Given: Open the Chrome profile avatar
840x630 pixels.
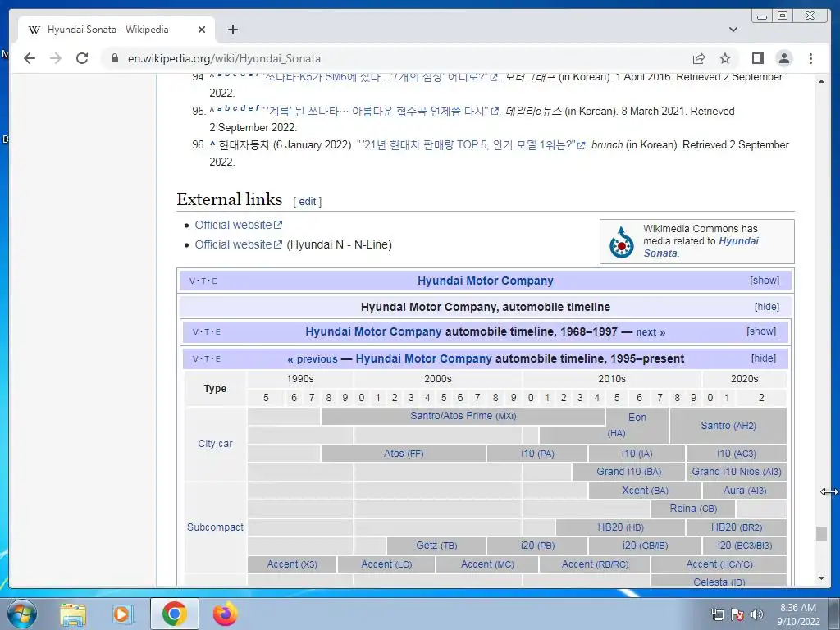Looking at the screenshot, I should [x=783, y=58].
